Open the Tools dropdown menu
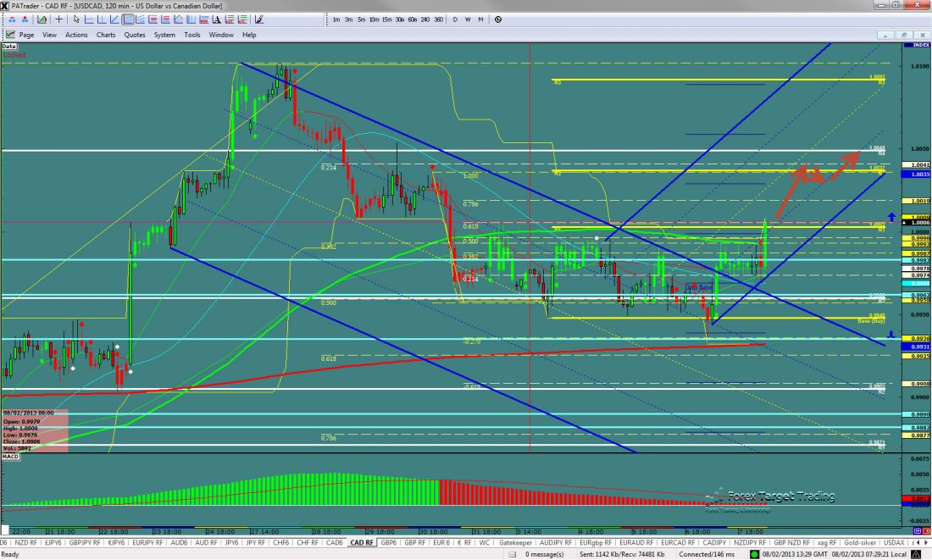932x560 pixels. pyautogui.click(x=192, y=35)
